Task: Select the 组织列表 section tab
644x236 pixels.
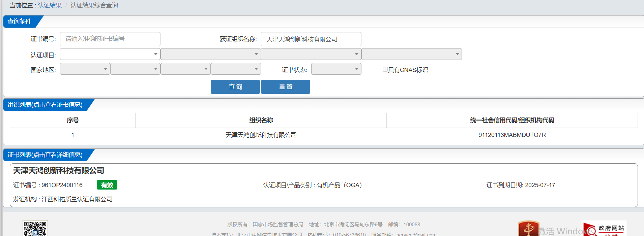Action: click(45, 105)
